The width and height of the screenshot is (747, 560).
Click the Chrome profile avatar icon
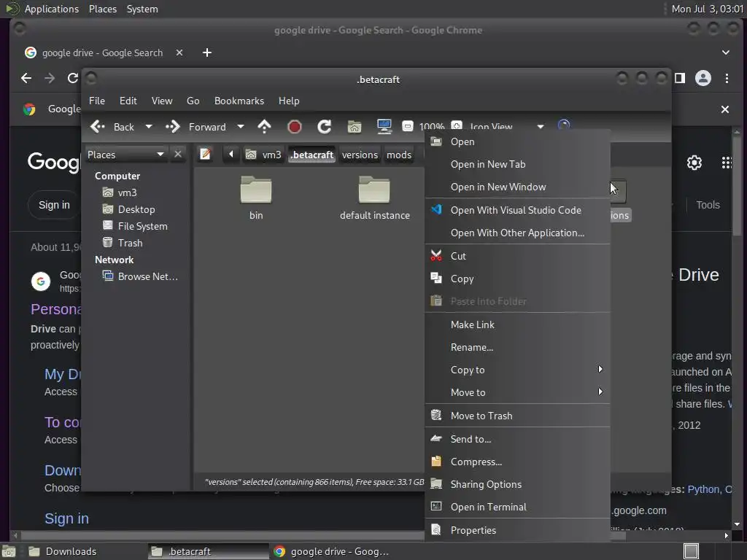[x=703, y=78]
